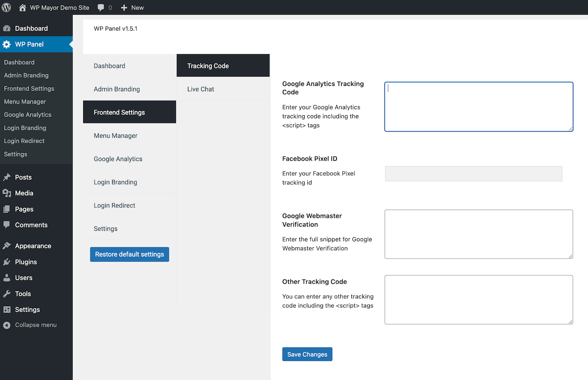Switch to Google Analytics panel tab
The width and height of the screenshot is (588, 380).
[x=130, y=159]
